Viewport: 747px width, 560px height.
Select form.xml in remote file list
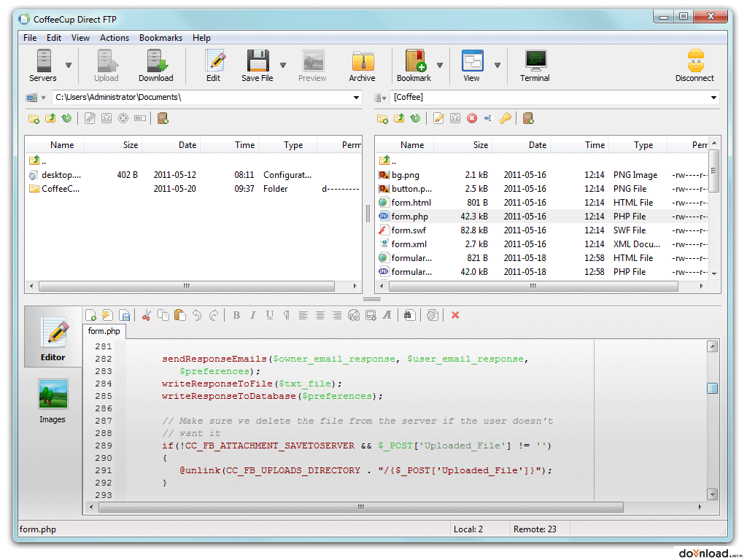point(543,244)
